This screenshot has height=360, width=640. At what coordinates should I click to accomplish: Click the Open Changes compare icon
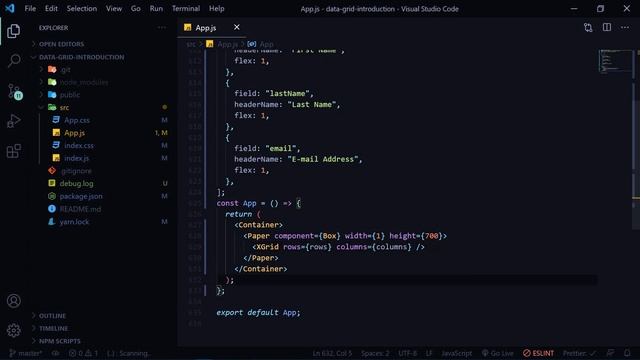point(588,28)
